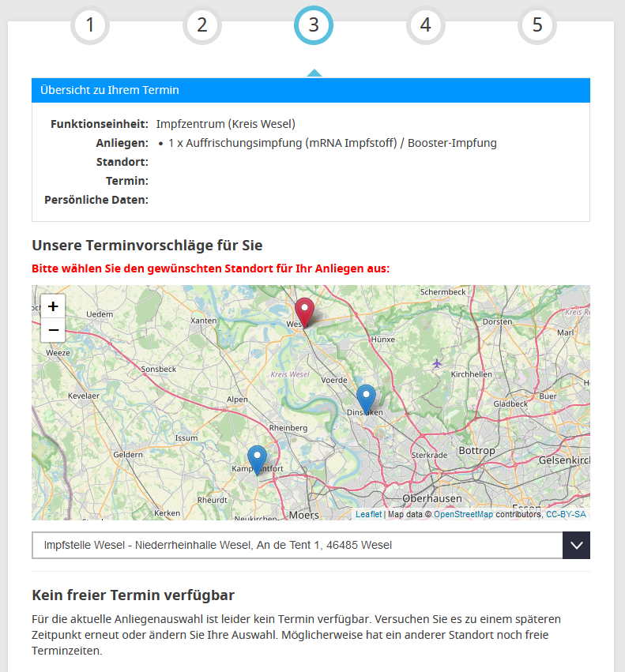This screenshot has width=625, height=672.
Task: Choose the blue marker at Dinslaken
Action: [x=367, y=399]
